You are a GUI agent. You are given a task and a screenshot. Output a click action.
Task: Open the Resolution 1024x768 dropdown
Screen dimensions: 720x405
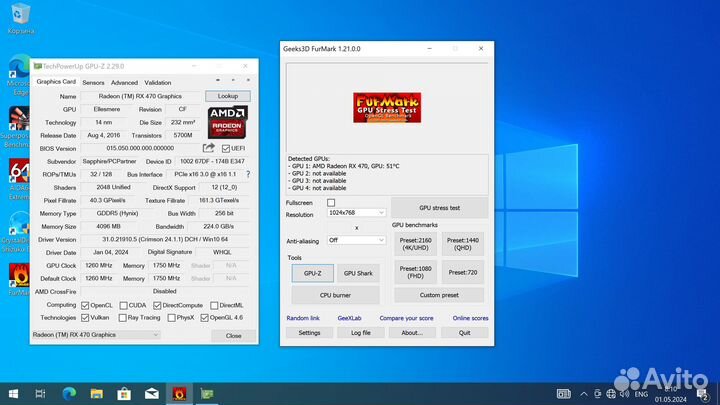click(x=356, y=213)
